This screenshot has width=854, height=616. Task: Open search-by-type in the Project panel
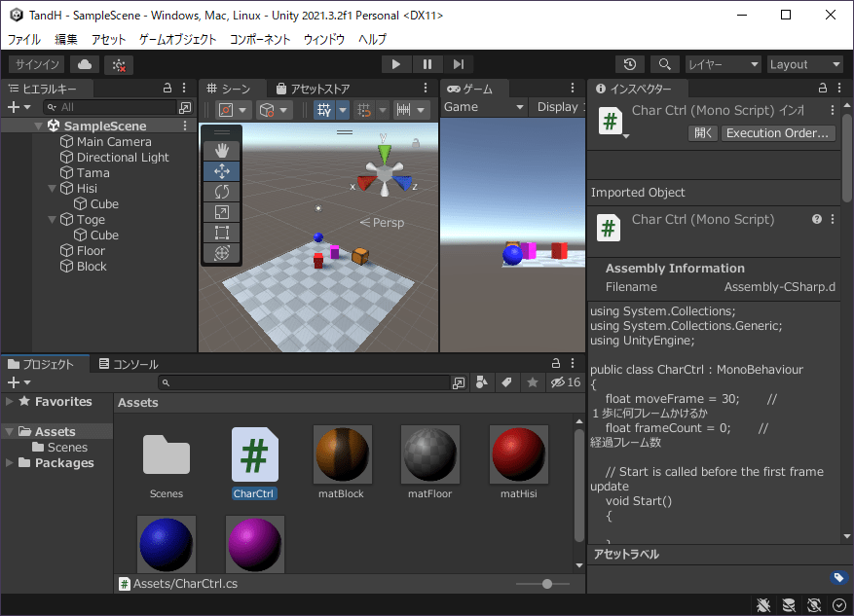pyautogui.click(x=459, y=383)
